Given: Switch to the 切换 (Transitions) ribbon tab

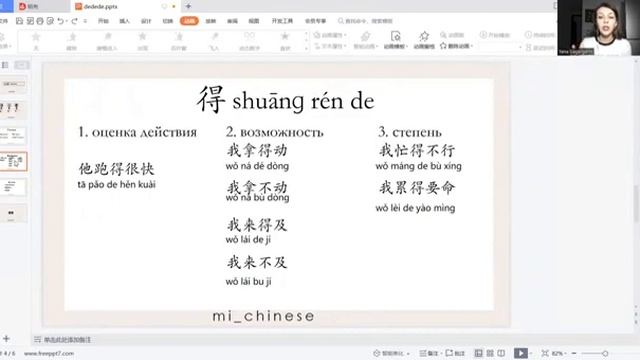Looking at the screenshot, I should pos(168,21).
